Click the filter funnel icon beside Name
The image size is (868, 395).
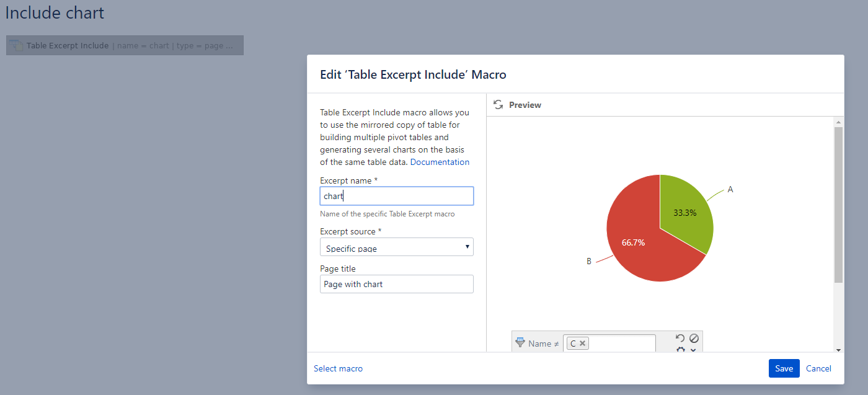pyautogui.click(x=520, y=342)
